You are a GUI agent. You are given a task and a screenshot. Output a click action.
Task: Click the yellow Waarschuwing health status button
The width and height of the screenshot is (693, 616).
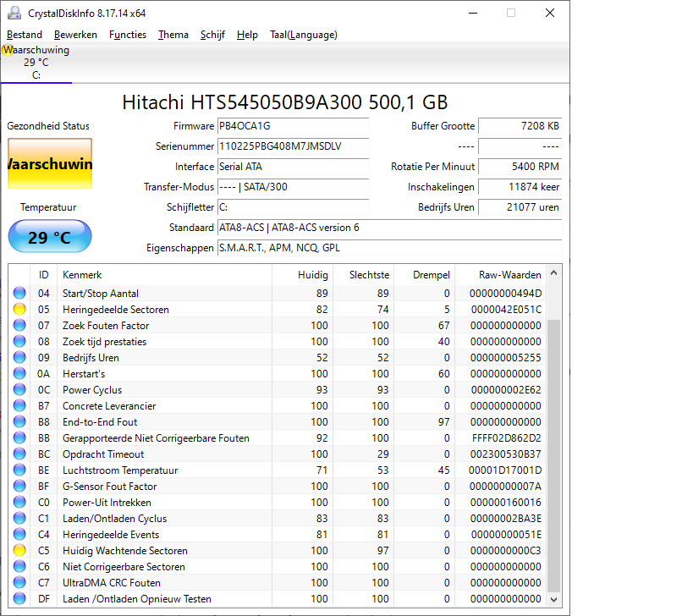[49, 164]
